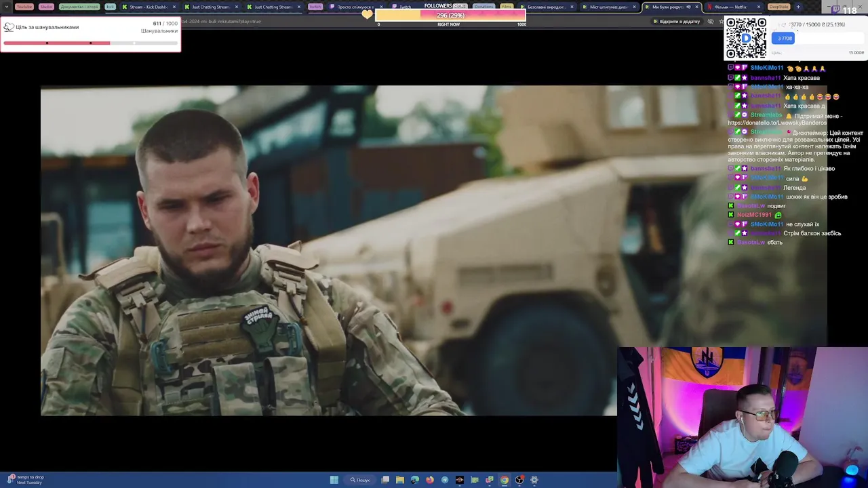Image resolution: width=868 pixels, height=488 pixels.
Task: Click the donation QR code
Action: click(x=746, y=38)
